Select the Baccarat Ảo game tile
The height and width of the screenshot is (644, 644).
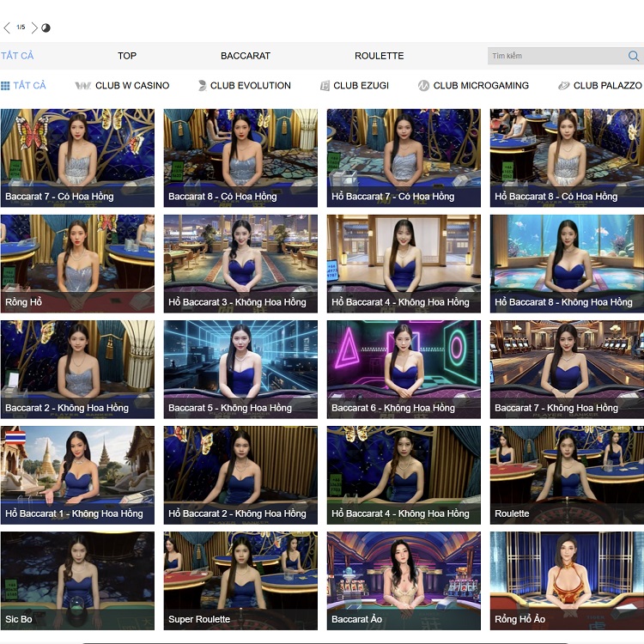(x=404, y=580)
